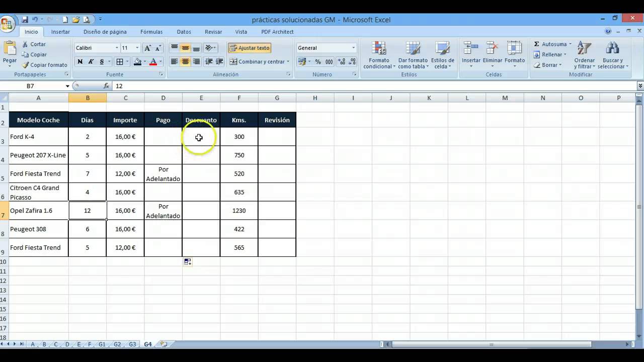The height and width of the screenshot is (362, 644).
Task: Open print preview from quick access
Action: 87,20
